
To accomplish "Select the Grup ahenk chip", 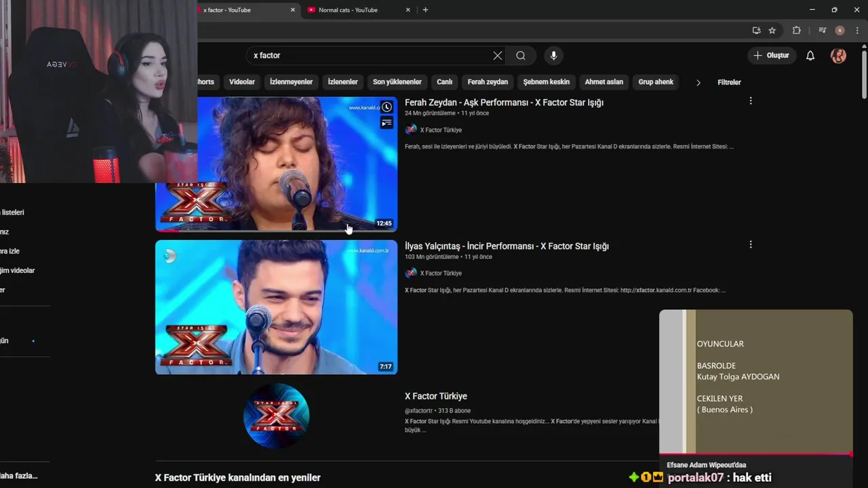I will click(656, 82).
